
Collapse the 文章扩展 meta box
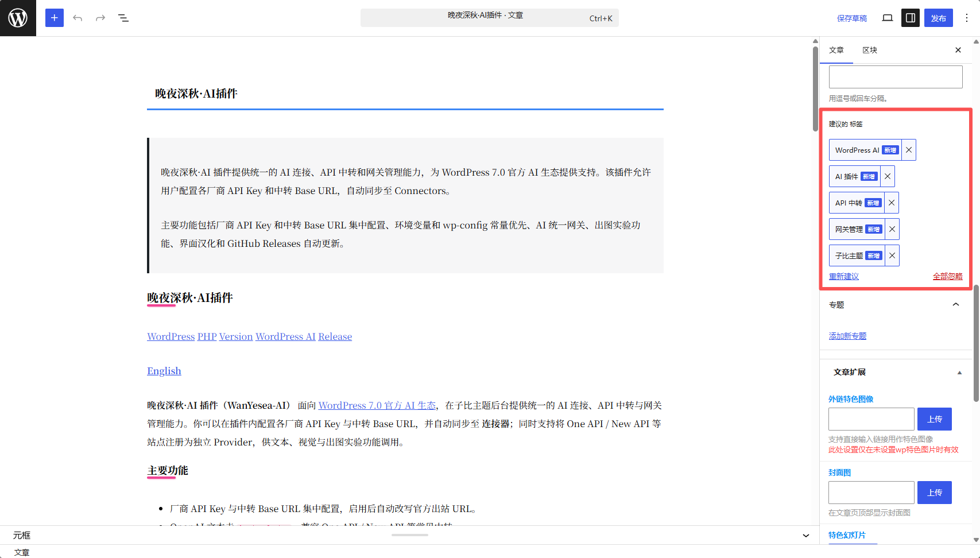(x=959, y=373)
